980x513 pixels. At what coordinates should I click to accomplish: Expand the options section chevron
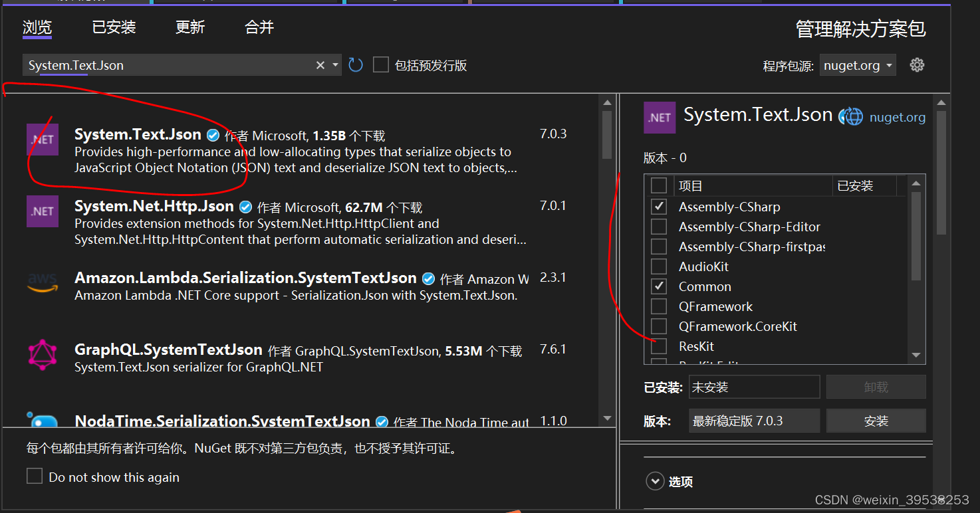click(x=655, y=481)
